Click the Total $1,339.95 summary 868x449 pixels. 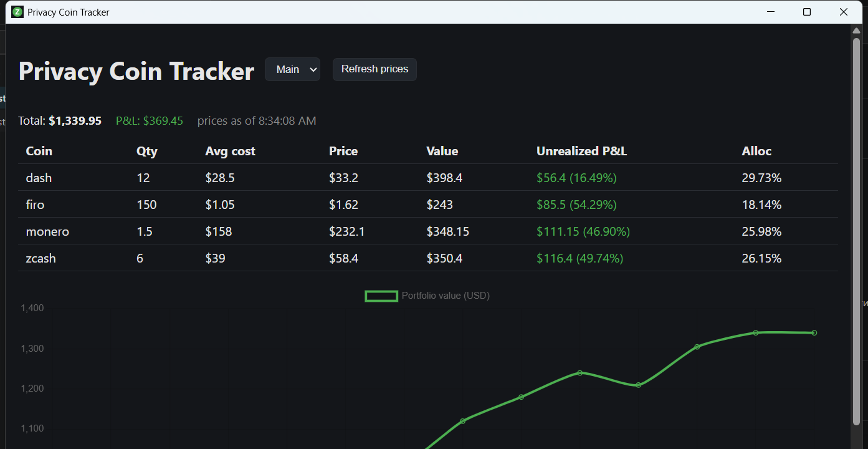(x=60, y=121)
